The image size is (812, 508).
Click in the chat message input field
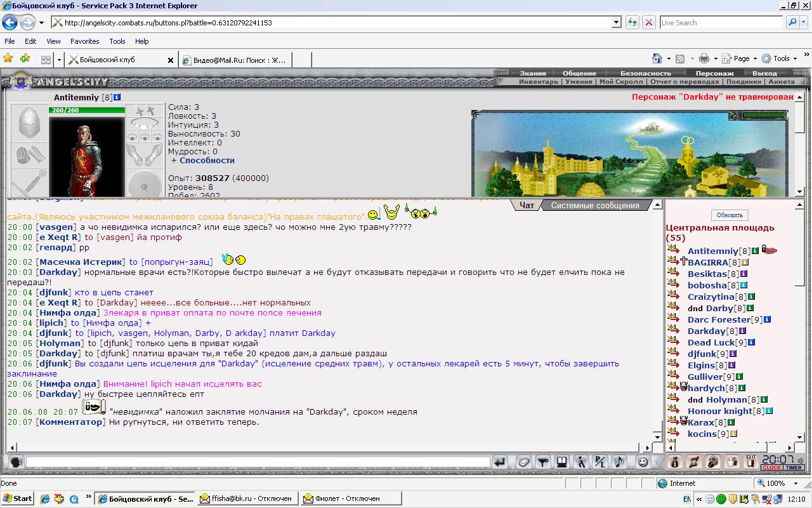click(x=258, y=462)
